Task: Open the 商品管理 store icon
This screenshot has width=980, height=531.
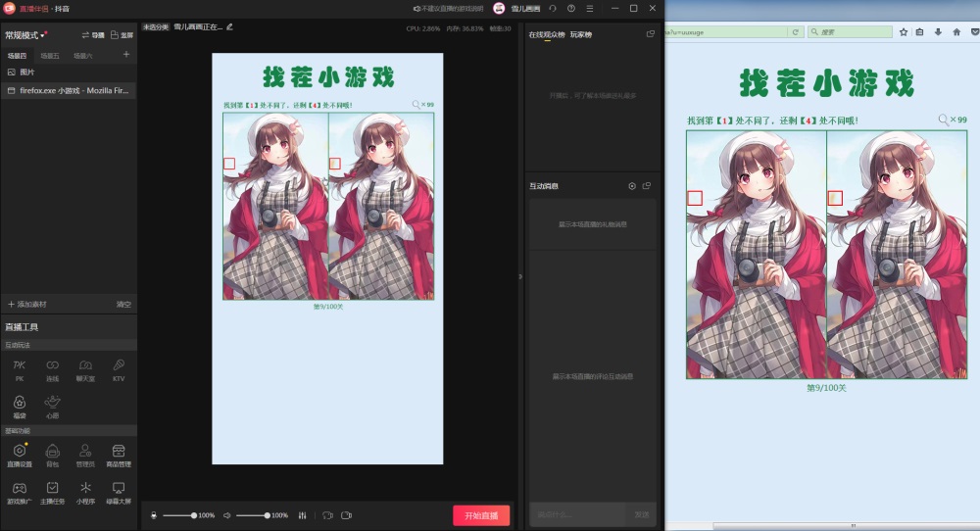Action: pos(119,451)
